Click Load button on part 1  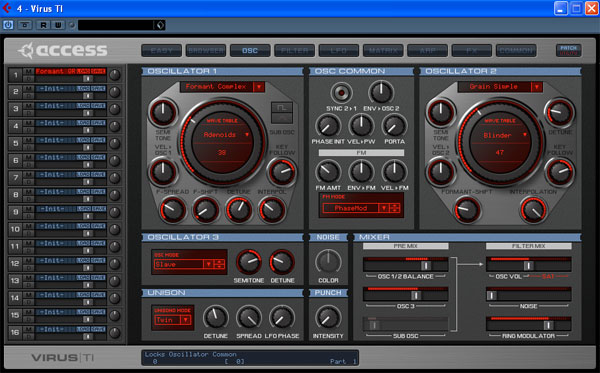coord(83,71)
